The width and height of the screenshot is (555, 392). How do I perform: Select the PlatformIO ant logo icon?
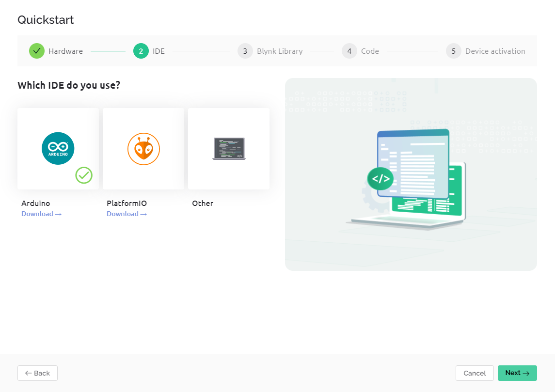click(143, 149)
